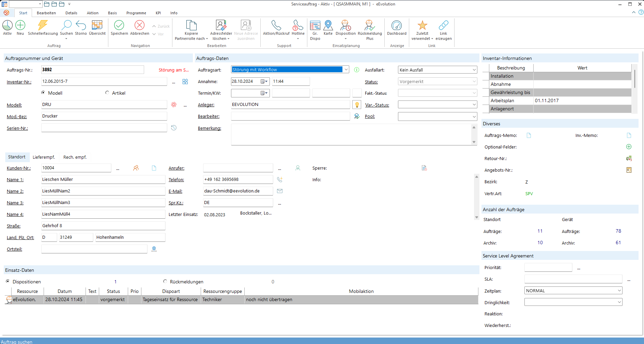The width and height of the screenshot is (644, 344).
Task: Click Kopiere Partnerrolle nach icon
Action: pos(191,25)
